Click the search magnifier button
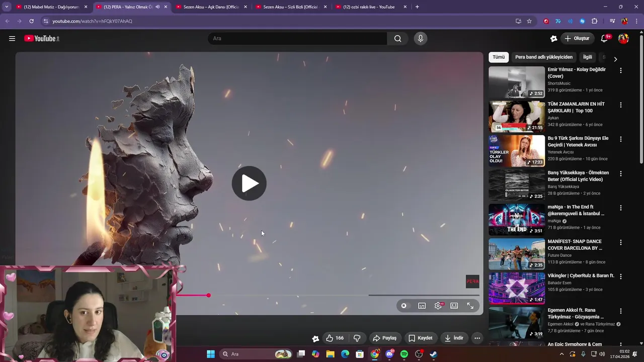Viewport: 644px width, 362px height. tap(398, 38)
